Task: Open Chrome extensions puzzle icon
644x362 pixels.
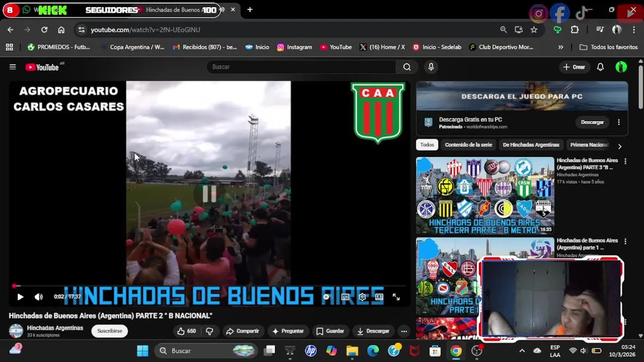Action: 575,30
